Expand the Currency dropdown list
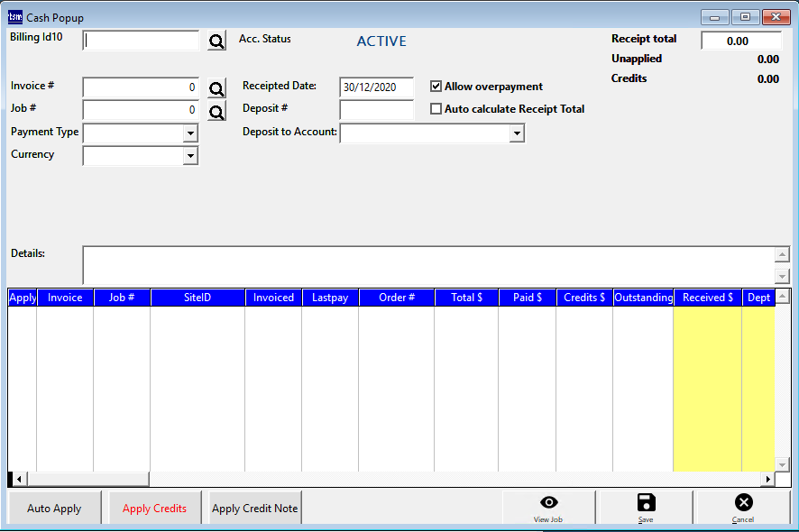 point(190,156)
